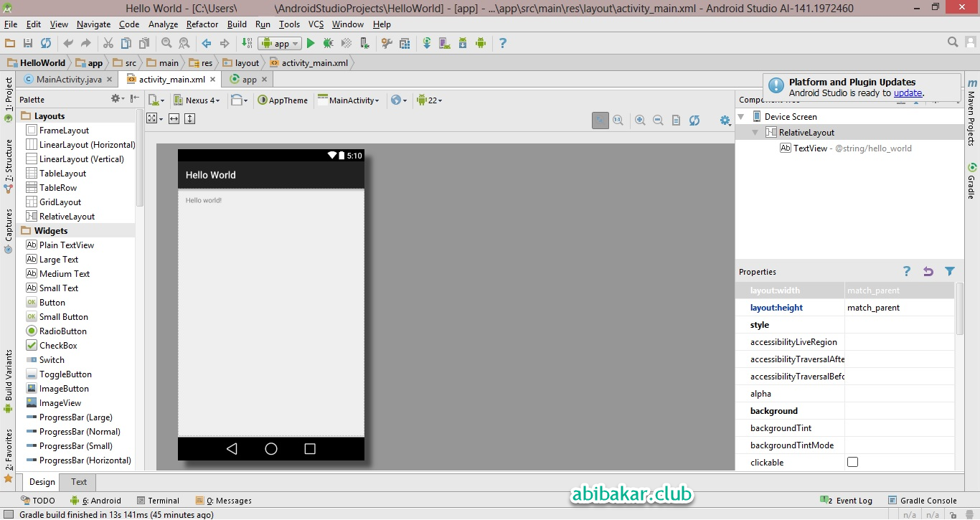This screenshot has height=520, width=980.
Task: Open the MainActivity association dropdown
Action: click(x=349, y=100)
